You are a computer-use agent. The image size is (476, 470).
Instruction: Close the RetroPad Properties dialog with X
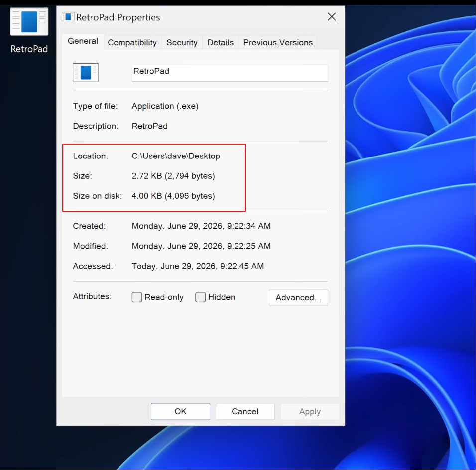point(332,17)
